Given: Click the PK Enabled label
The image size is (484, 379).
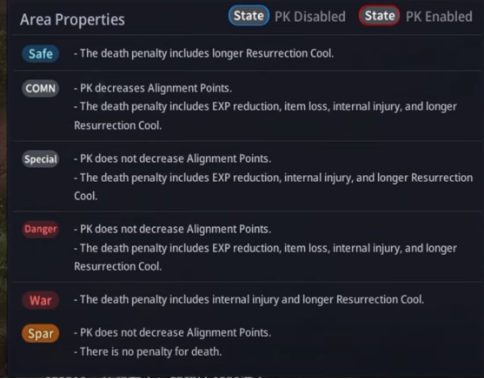Looking at the screenshot, I should [439, 17].
